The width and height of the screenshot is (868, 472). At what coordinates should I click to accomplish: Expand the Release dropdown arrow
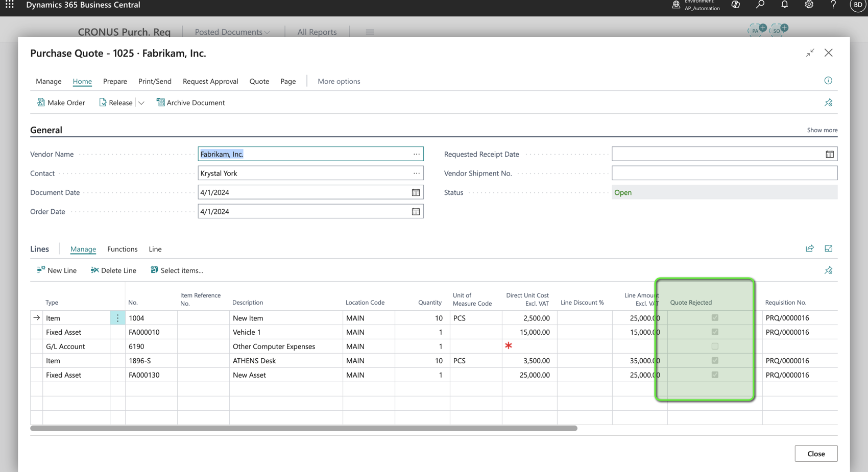[141, 103]
